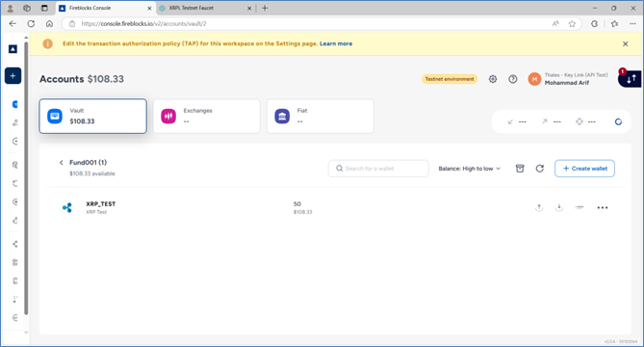The image size is (644, 347).
Task: Open XRP_TEST more options three dots
Action: pos(602,207)
